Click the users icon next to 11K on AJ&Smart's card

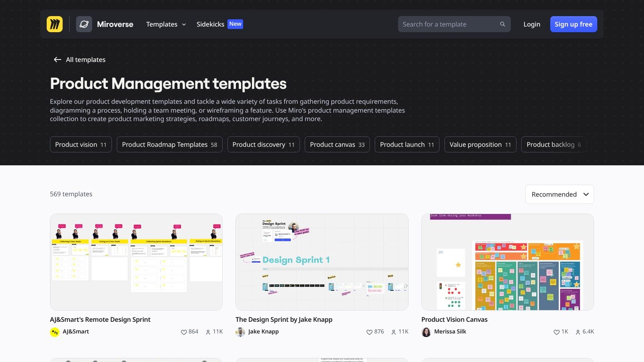(x=208, y=332)
